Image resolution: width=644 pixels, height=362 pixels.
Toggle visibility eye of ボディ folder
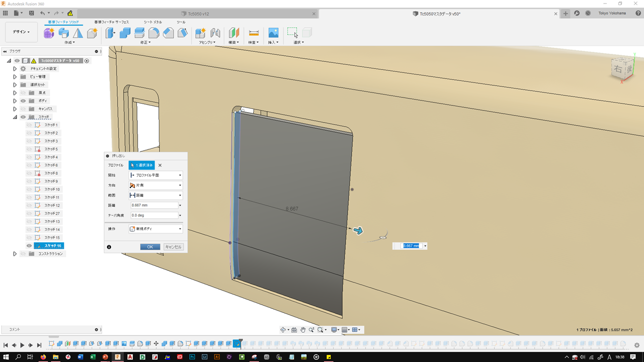[x=23, y=101]
